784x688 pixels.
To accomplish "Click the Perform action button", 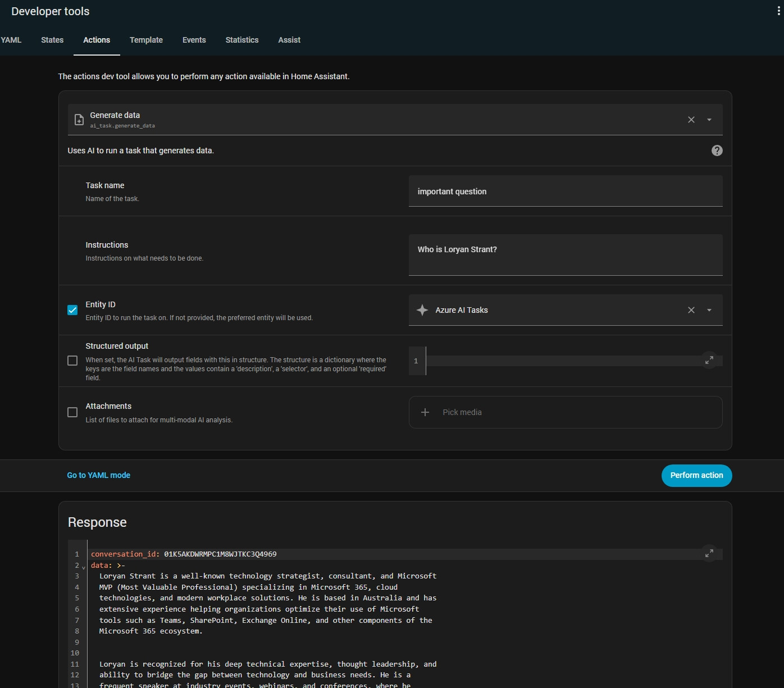I will click(x=697, y=475).
